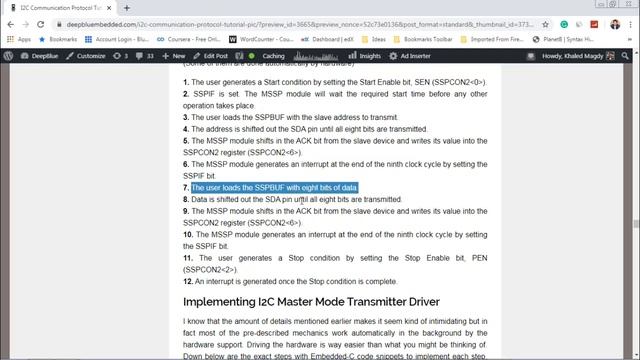Open the notifications icon in admin bar
The image size is (640, 360).
coord(531,56)
